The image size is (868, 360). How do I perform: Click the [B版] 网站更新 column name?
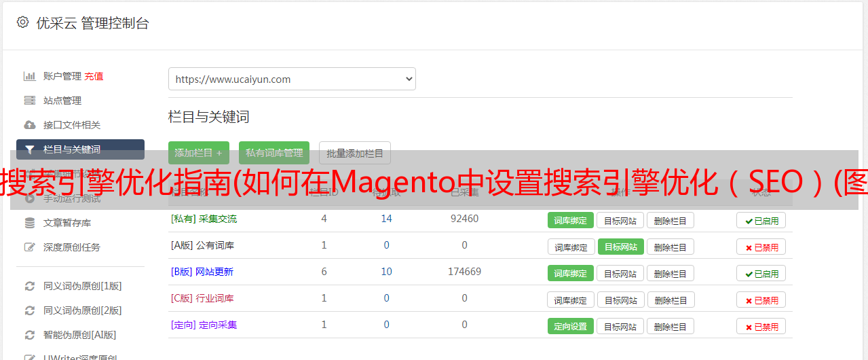(x=202, y=272)
